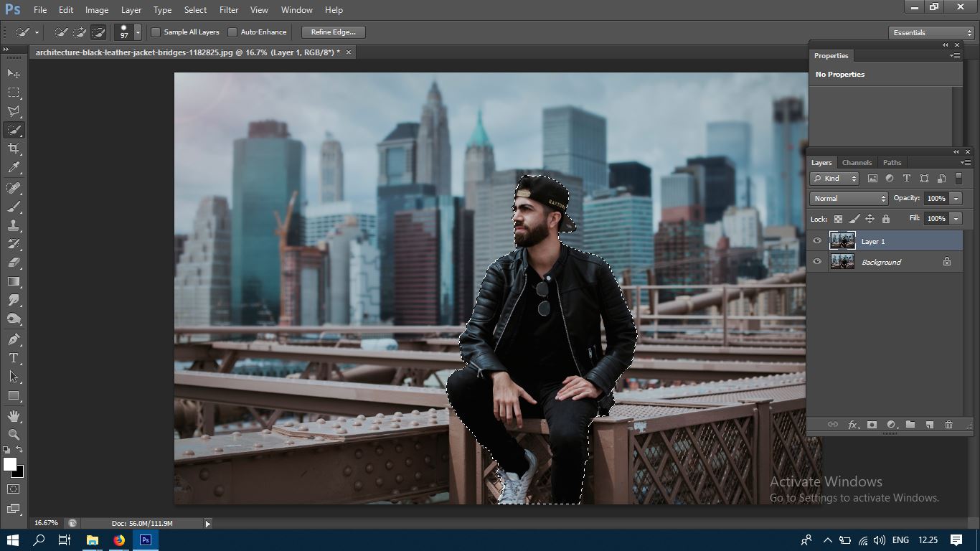Create a new layer with bottom icon
The width and height of the screenshot is (980, 551).
929,425
